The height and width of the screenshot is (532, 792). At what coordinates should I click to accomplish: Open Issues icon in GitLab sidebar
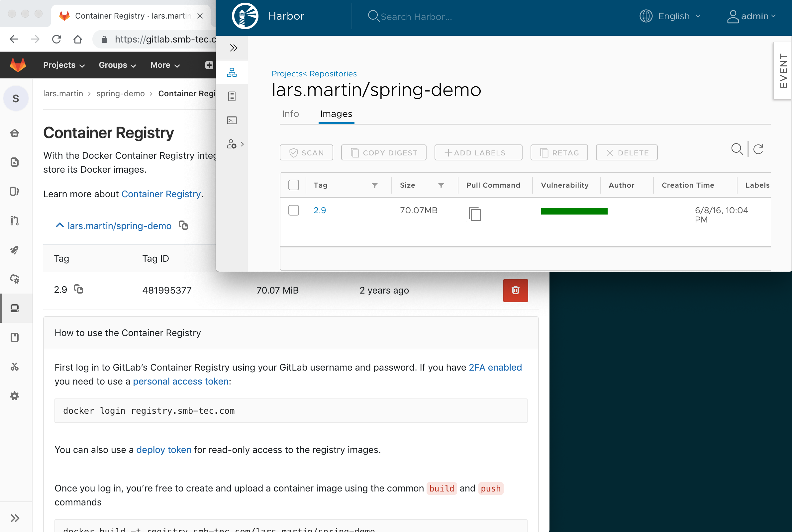tap(14, 191)
